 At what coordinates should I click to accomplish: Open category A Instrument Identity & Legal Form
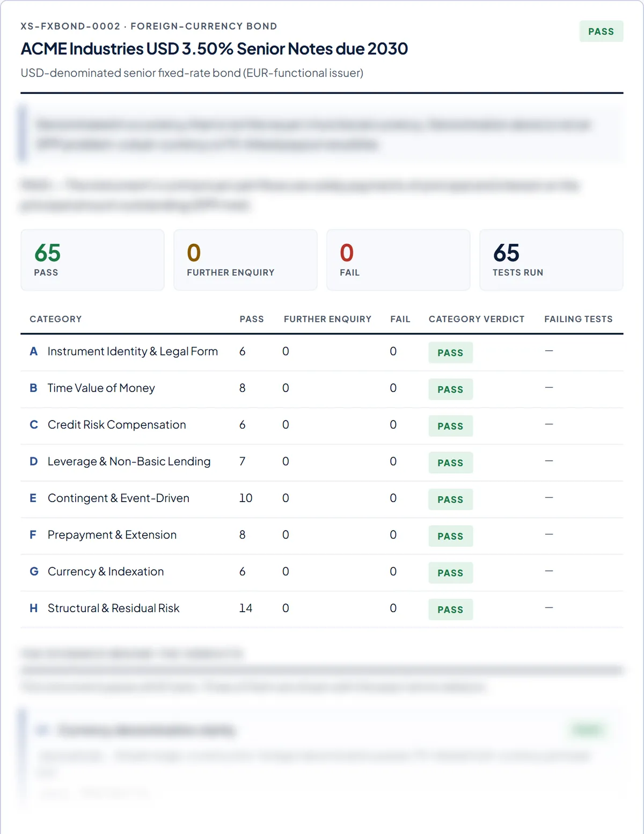322,352
